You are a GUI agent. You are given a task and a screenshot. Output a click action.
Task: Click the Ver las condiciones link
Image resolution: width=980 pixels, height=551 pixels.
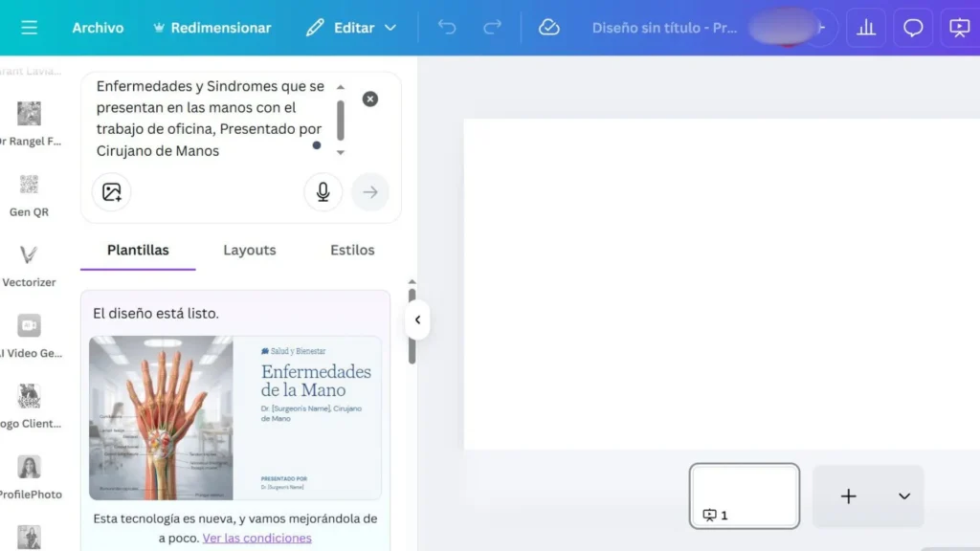pos(256,538)
